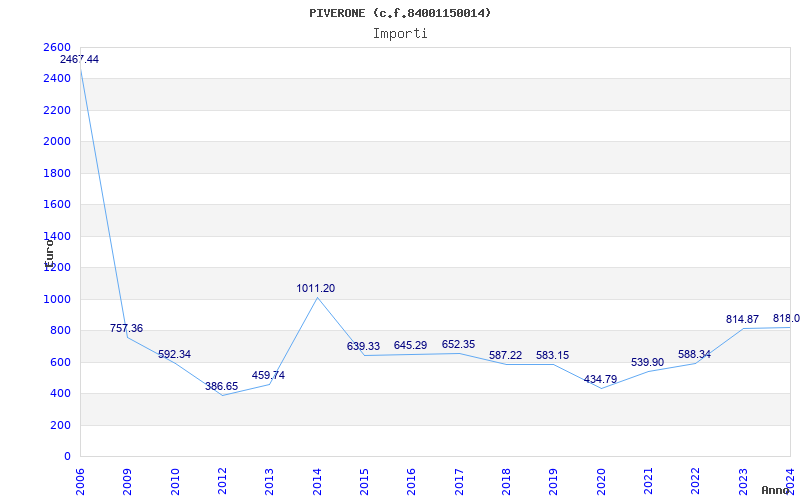The width and height of the screenshot is (800, 500).
Task: Select the 757.36 value label
Action: [x=126, y=328]
